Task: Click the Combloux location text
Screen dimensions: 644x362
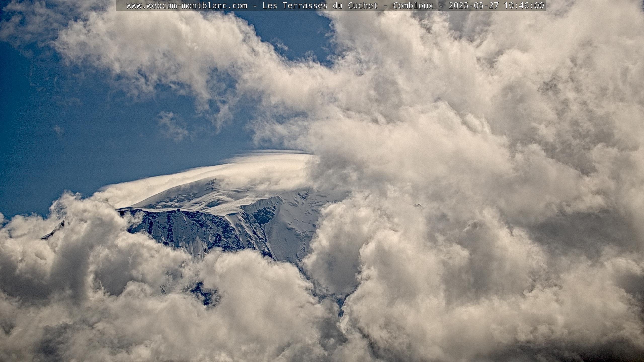Action: (413, 6)
